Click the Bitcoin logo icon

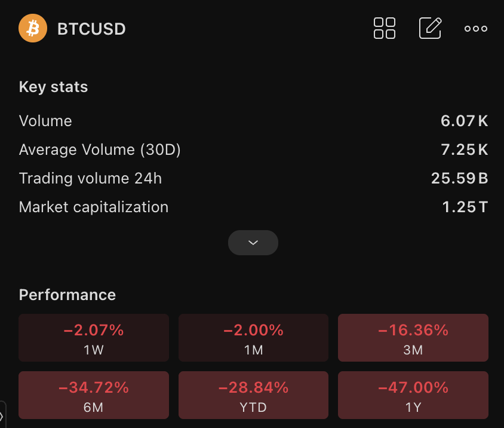click(x=33, y=28)
